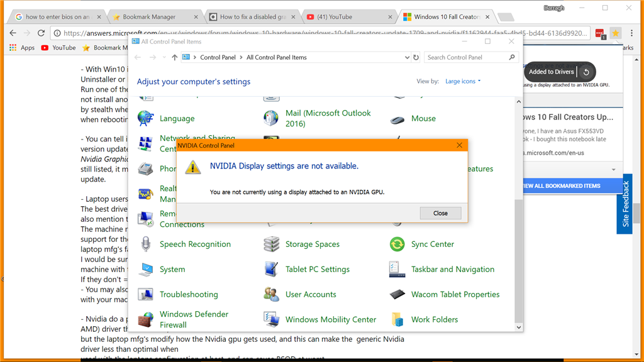
Task: Click the Phone and Modem icon
Action: [145, 168]
